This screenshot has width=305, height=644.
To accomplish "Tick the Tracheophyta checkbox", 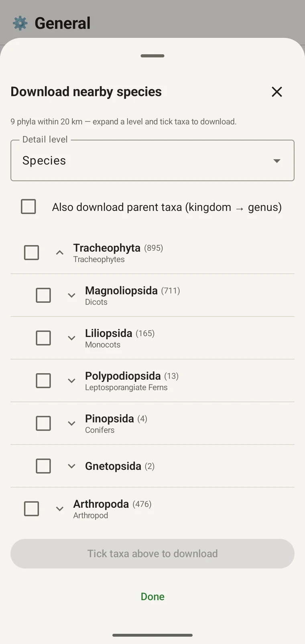I will point(32,253).
